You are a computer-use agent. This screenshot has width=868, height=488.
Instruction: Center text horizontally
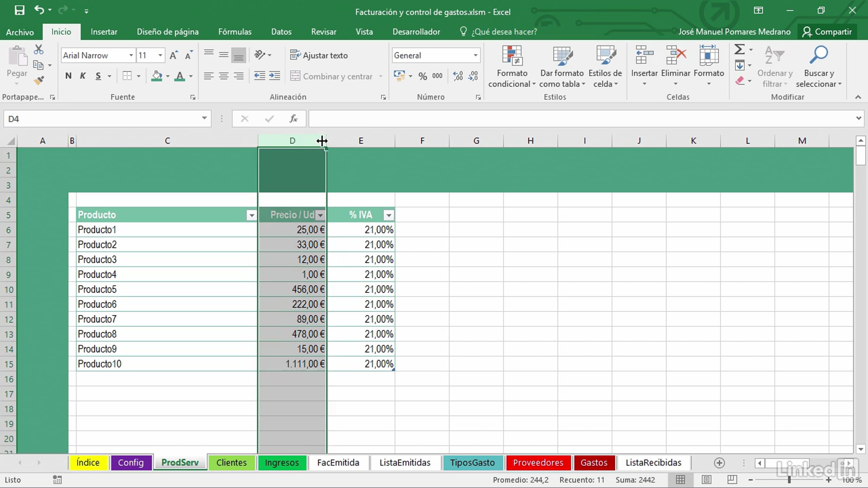click(224, 76)
